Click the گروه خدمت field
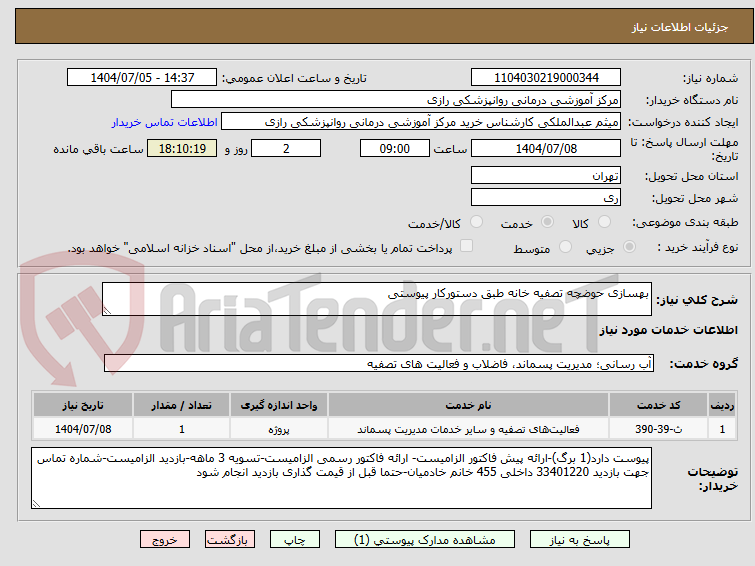 click(378, 363)
